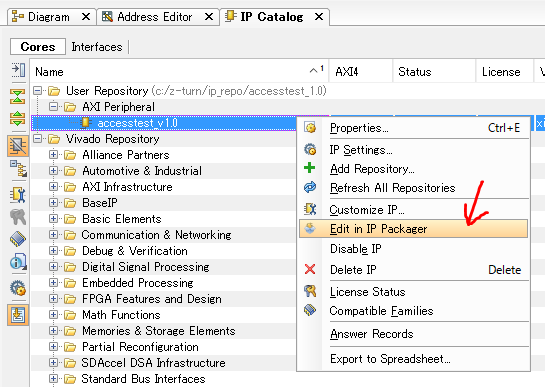This screenshot has height=387, width=545.
Task: Click the Customize IP wrench sidebar icon
Action: coord(17,195)
